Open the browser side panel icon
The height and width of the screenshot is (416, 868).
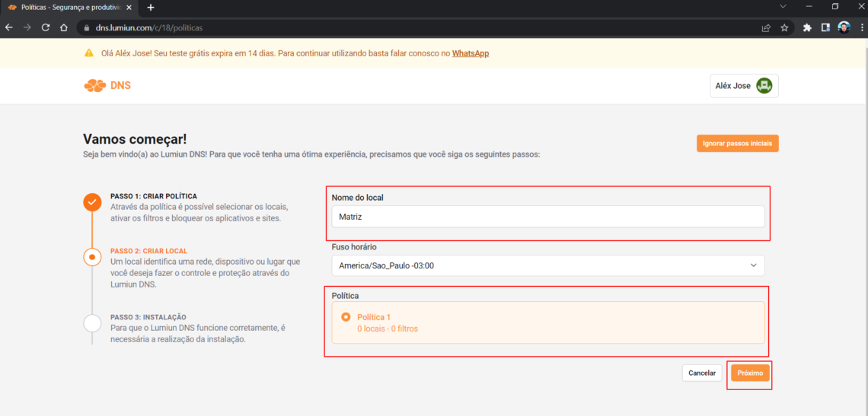point(825,27)
